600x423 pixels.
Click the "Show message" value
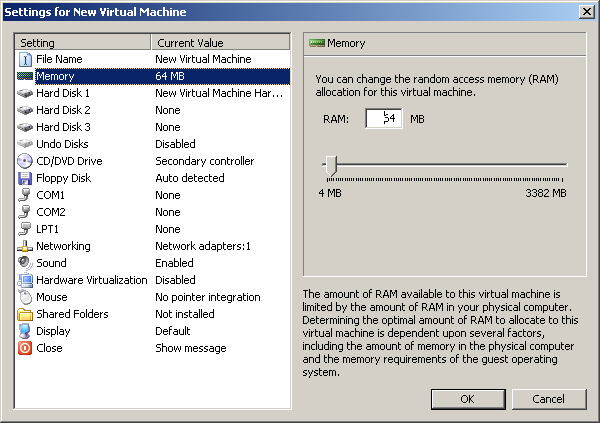(x=191, y=348)
